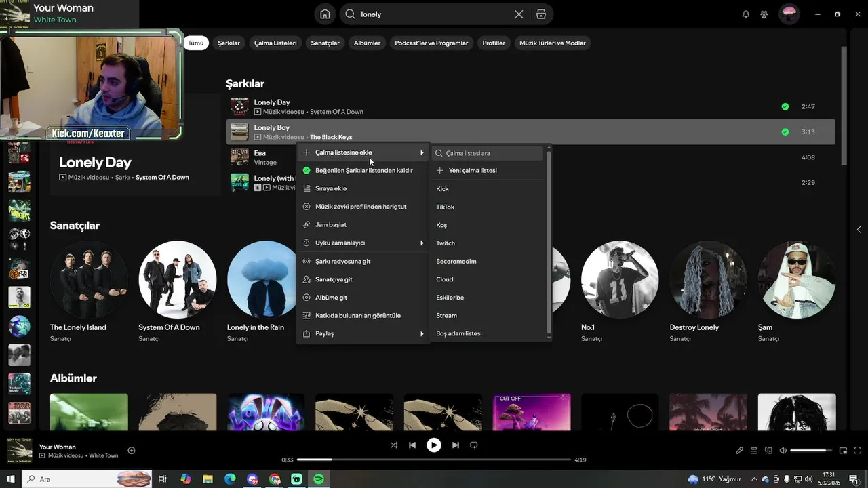Add song to Boş adam listesi
Screen dimensions: 868x488
[488, 333]
